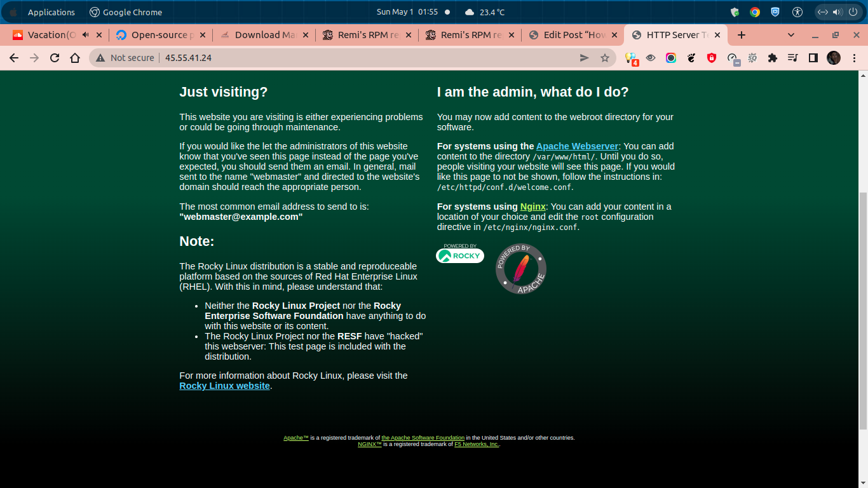
Task: Click the 'Just visiting?' heading
Action: coord(224,92)
